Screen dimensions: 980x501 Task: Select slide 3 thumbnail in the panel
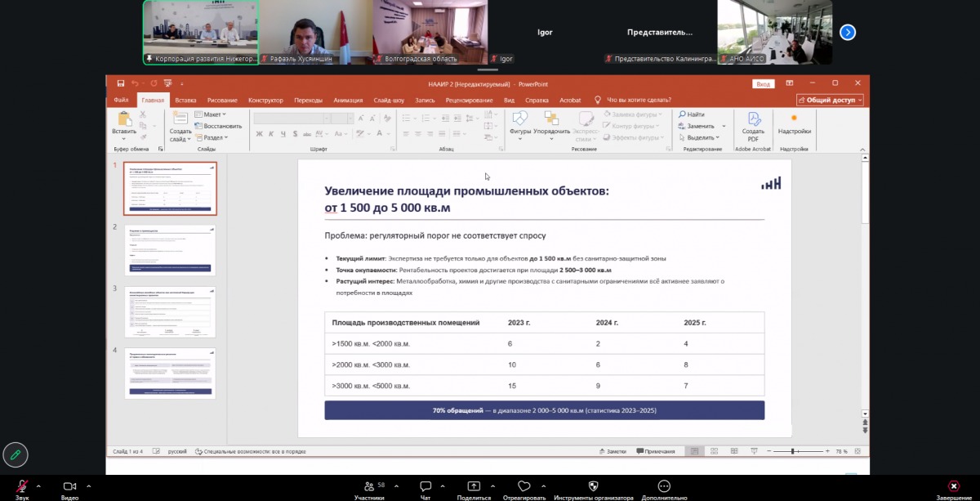170,312
